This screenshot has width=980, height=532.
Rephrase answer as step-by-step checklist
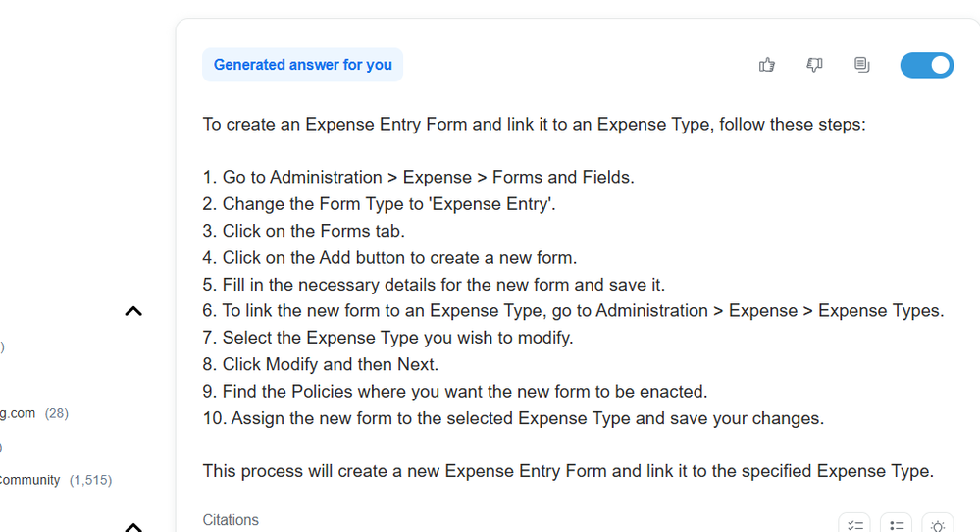coord(854,525)
